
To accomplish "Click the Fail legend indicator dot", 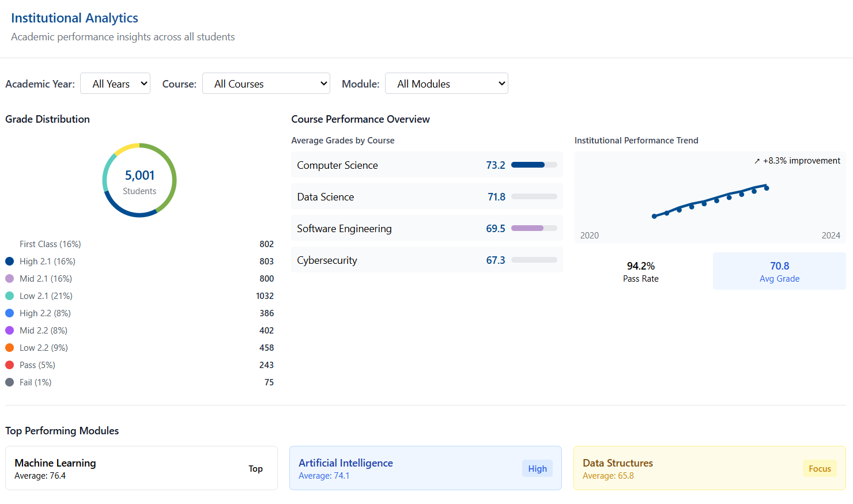I will (x=9, y=382).
